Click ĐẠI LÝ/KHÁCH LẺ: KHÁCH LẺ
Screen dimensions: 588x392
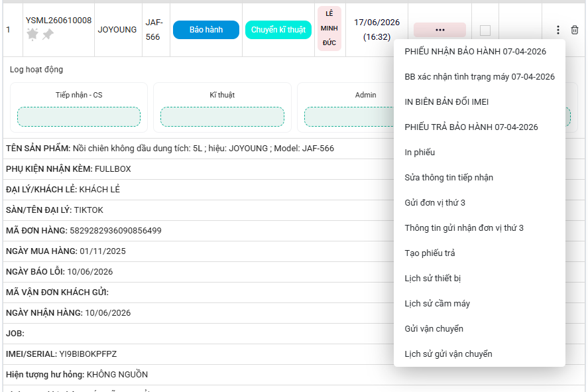coord(62,190)
